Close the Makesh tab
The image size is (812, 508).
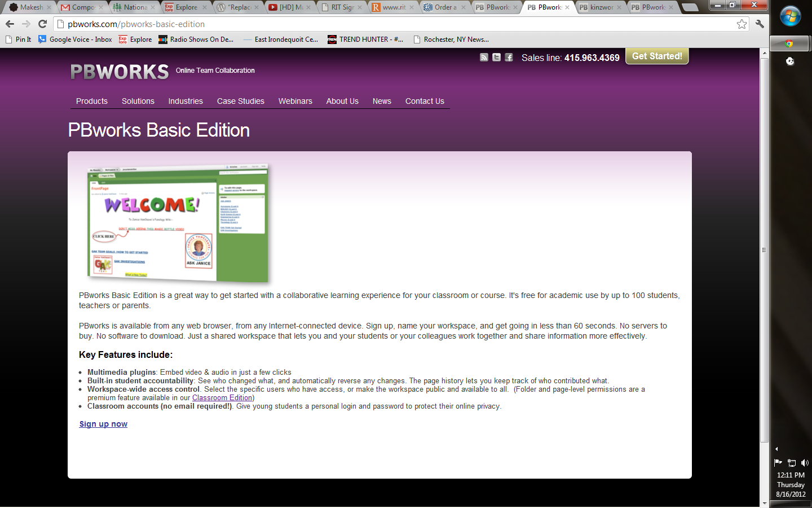(x=49, y=7)
